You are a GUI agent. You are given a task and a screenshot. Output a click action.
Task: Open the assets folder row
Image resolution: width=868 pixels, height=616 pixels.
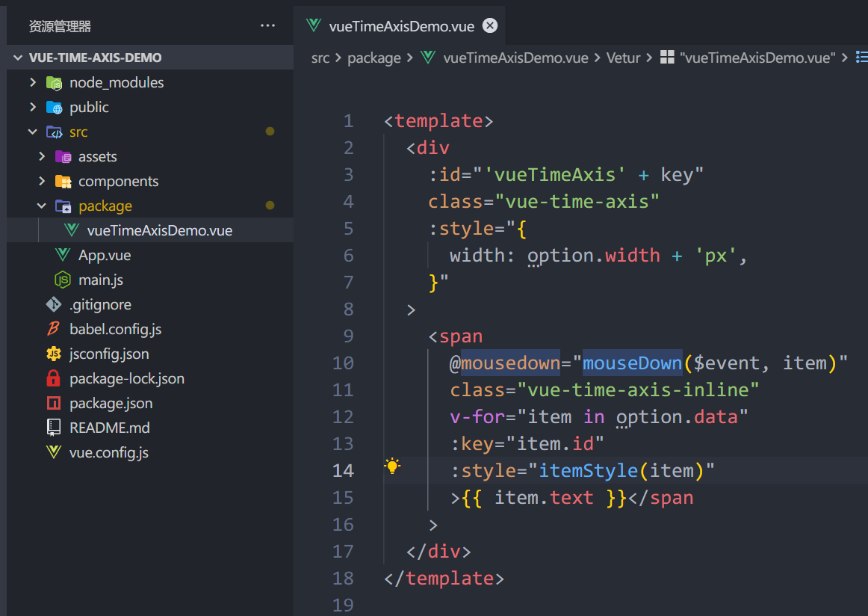pyautogui.click(x=150, y=157)
